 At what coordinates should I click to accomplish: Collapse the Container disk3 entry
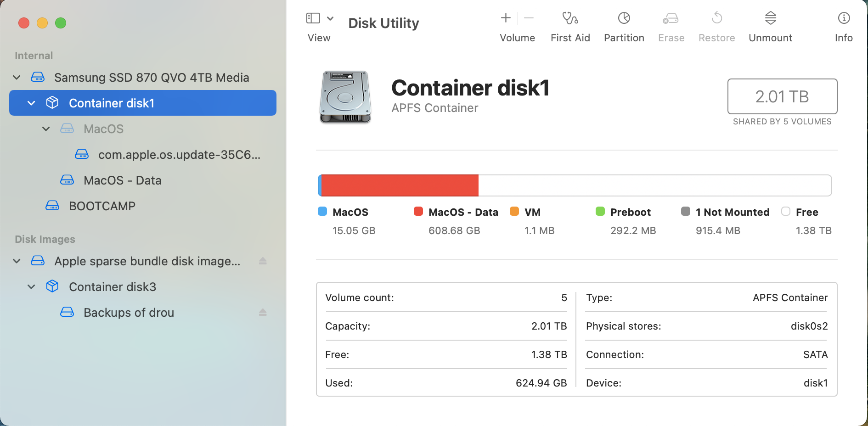coord(31,287)
